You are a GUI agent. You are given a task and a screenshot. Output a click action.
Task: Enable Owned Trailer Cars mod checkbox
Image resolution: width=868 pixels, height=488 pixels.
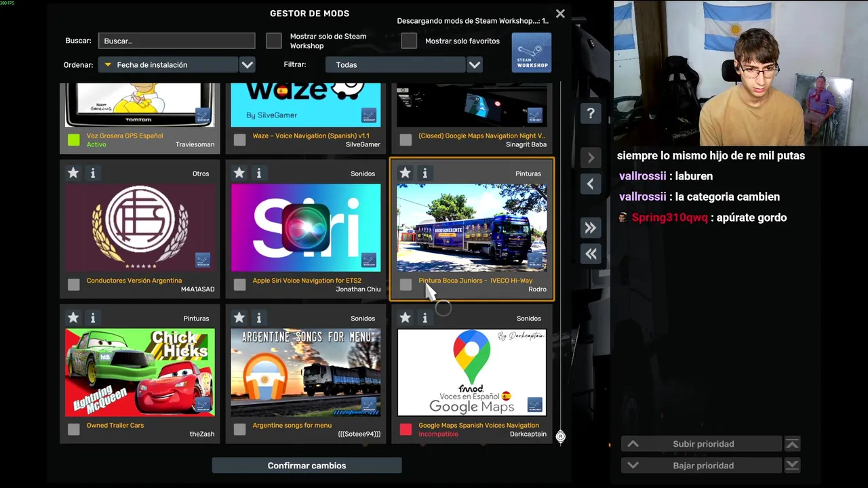pyautogui.click(x=74, y=430)
